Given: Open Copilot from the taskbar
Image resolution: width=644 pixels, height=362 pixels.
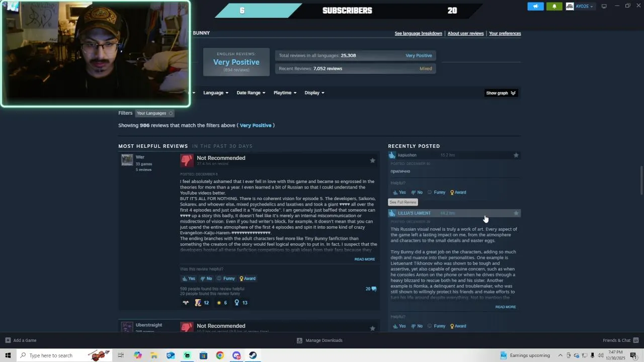Looking at the screenshot, I should click(x=137, y=355).
